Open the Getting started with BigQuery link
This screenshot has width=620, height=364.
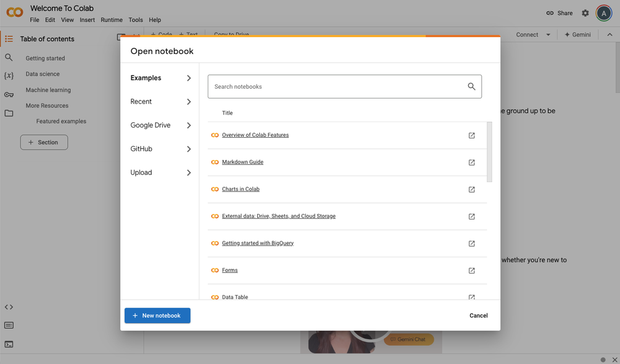pyautogui.click(x=258, y=243)
